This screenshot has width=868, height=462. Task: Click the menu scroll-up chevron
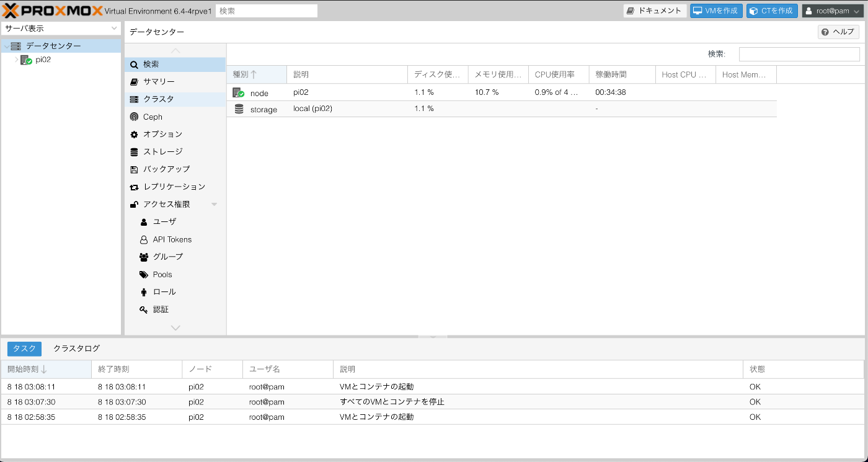tap(175, 51)
